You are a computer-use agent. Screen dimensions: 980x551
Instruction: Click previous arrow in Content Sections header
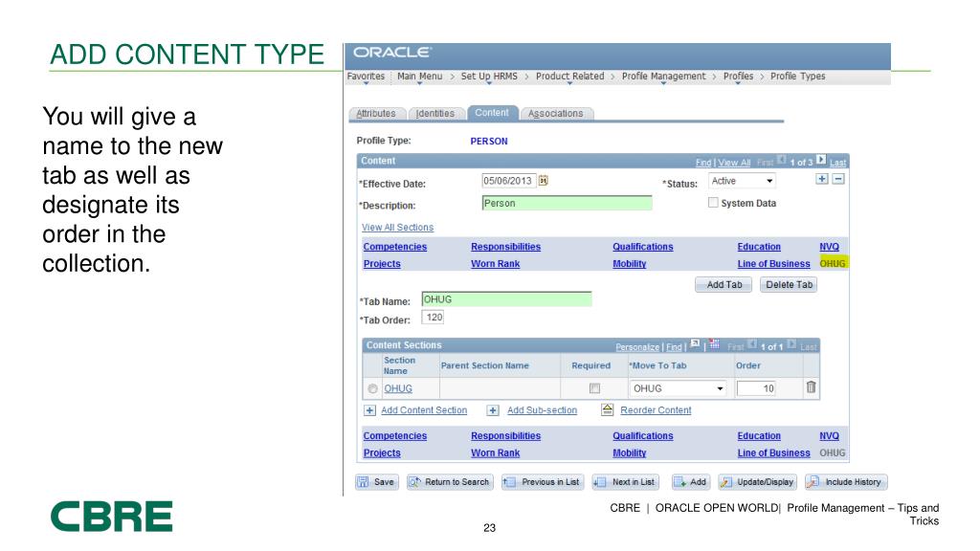coord(752,344)
